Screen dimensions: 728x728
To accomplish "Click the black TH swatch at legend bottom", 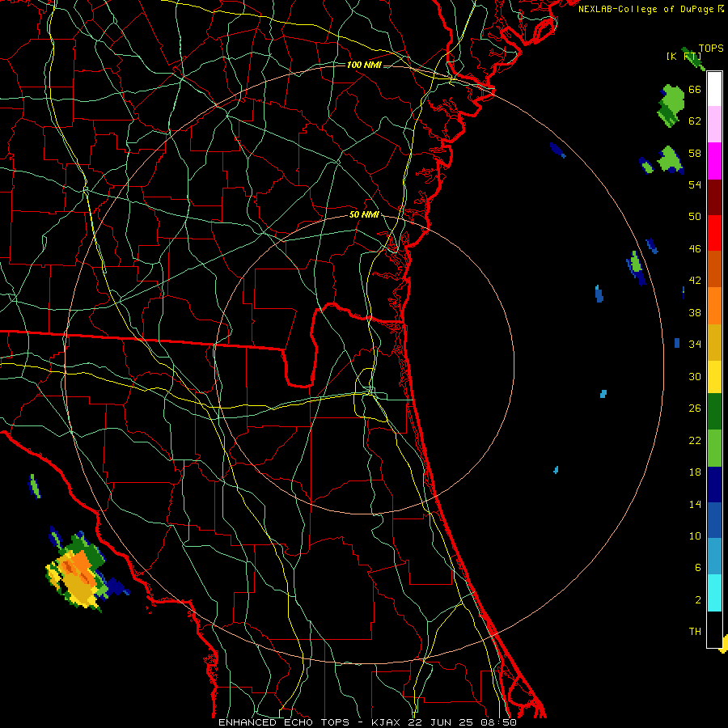I will point(714,629).
